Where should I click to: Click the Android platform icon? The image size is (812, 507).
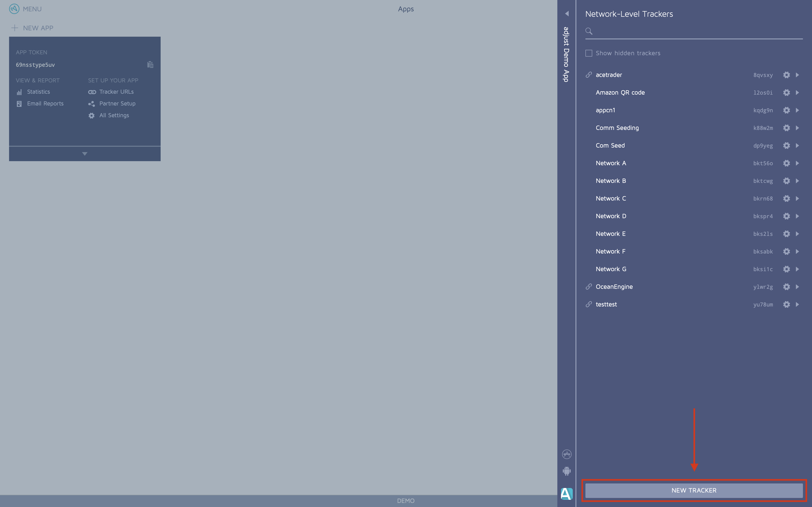coord(566,471)
